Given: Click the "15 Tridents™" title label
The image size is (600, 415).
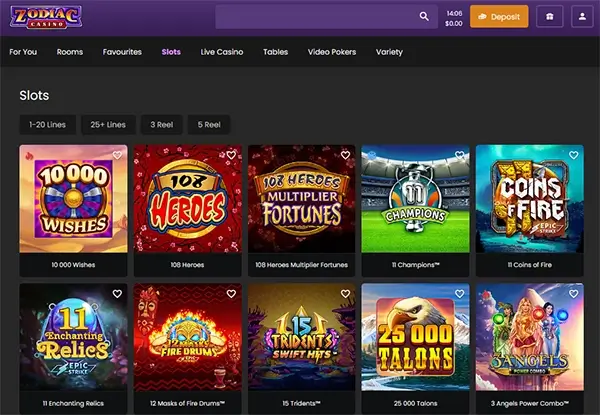Looking at the screenshot, I should tap(302, 403).
